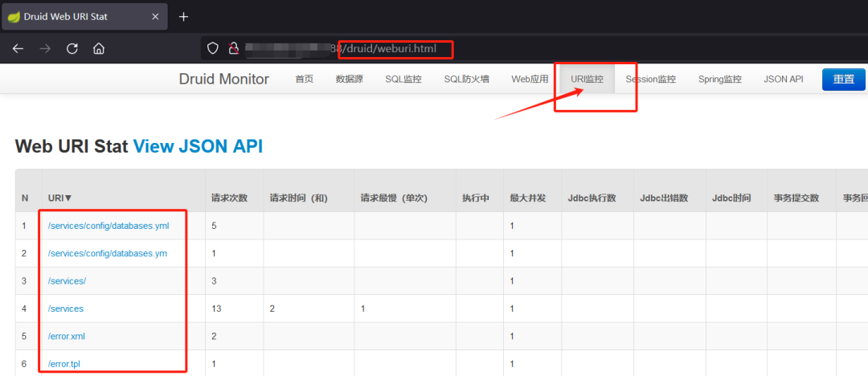Sort by the 请求次数 column header
The height and width of the screenshot is (376, 868).
(x=229, y=198)
